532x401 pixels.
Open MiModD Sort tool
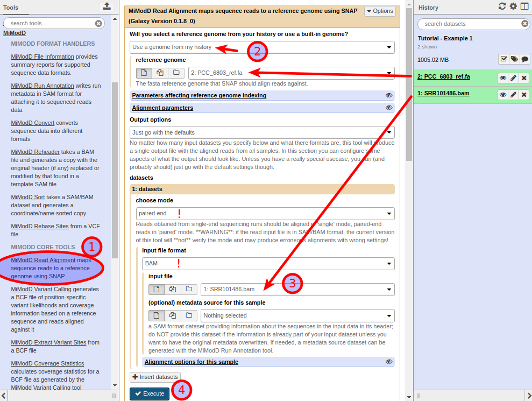click(28, 198)
